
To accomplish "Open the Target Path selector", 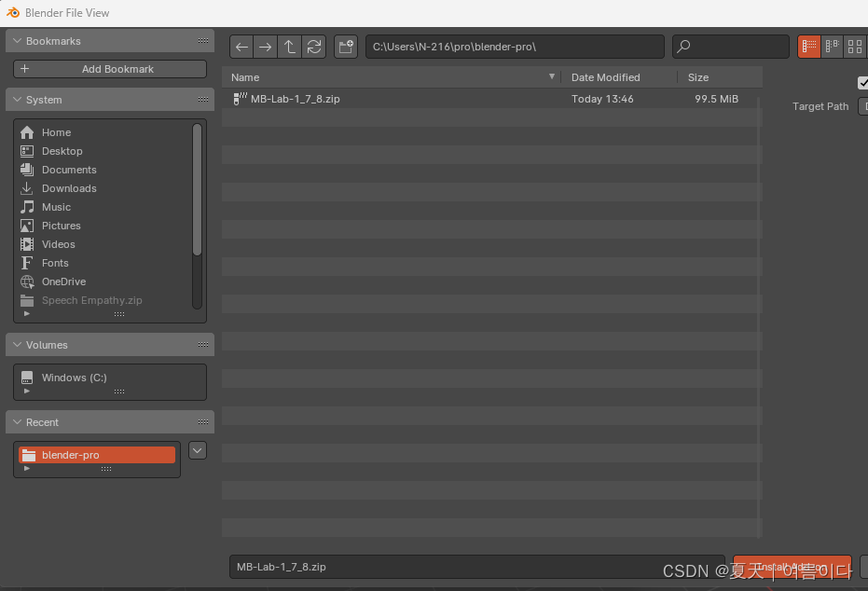I will click(863, 106).
